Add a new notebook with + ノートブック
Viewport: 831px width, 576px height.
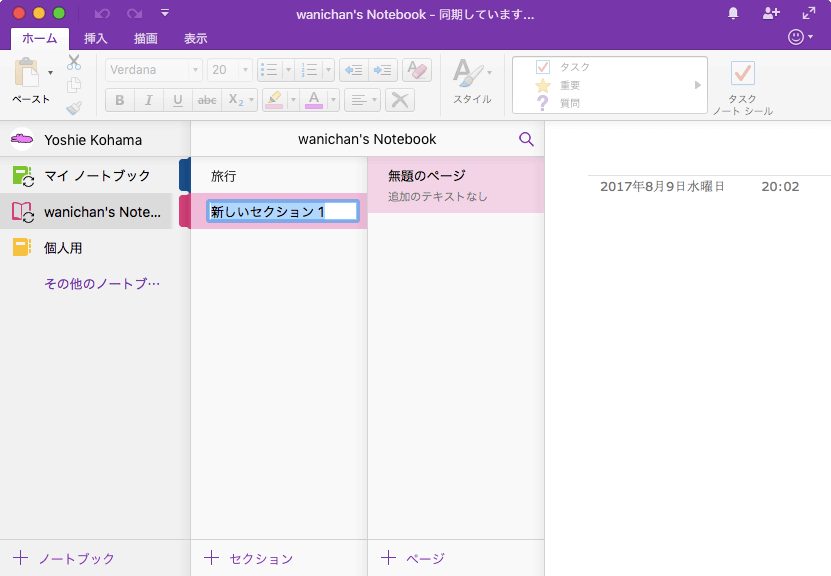pos(64,558)
